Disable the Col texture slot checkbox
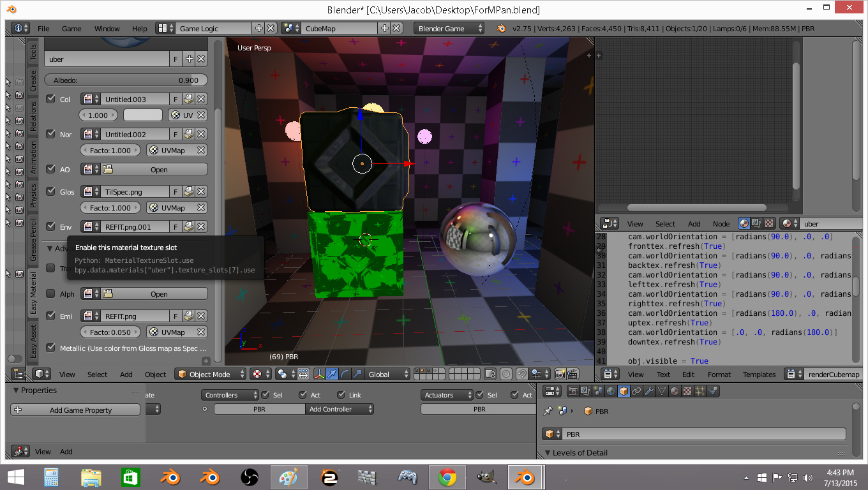 pyautogui.click(x=51, y=99)
